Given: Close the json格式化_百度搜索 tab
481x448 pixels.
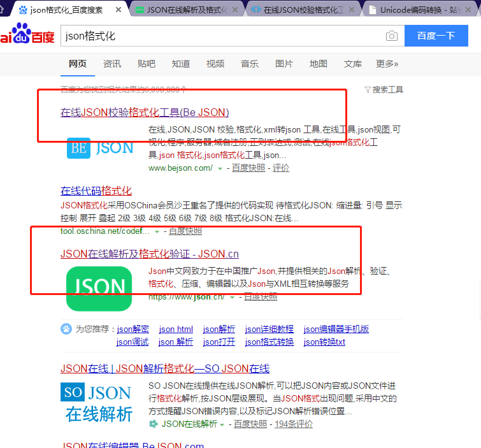Looking at the screenshot, I should point(118,10).
